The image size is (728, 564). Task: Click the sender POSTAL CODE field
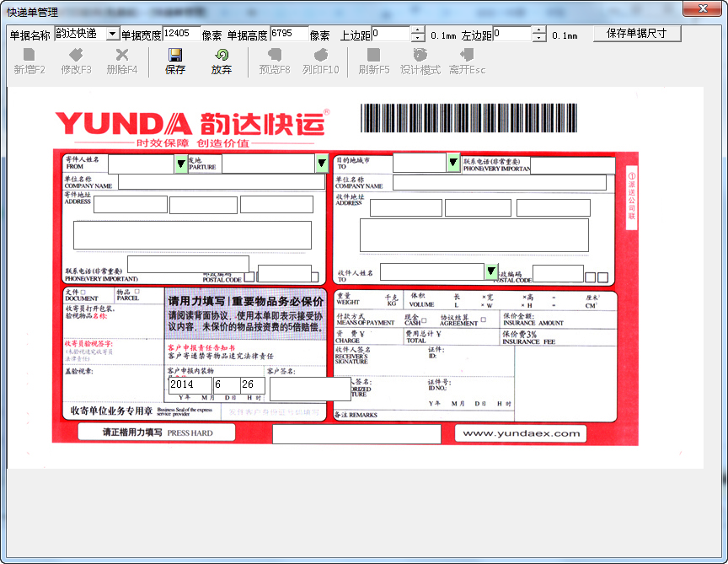(x=284, y=273)
